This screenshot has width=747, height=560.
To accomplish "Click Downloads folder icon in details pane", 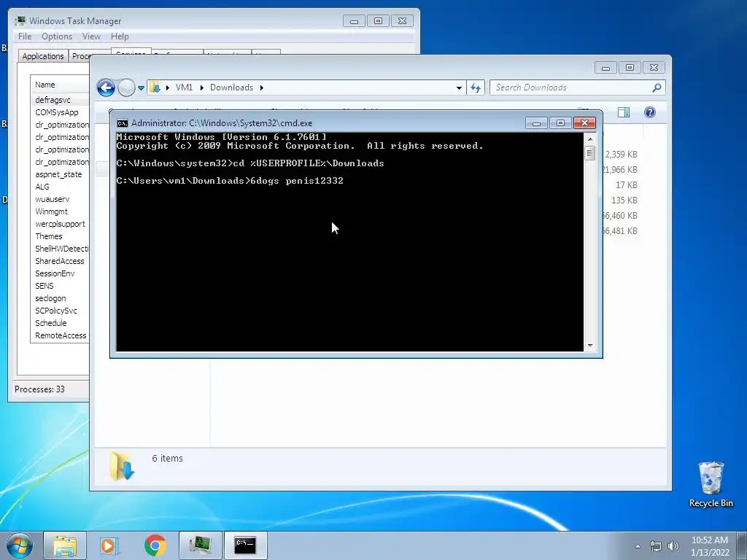I will [x=122, y=466].
